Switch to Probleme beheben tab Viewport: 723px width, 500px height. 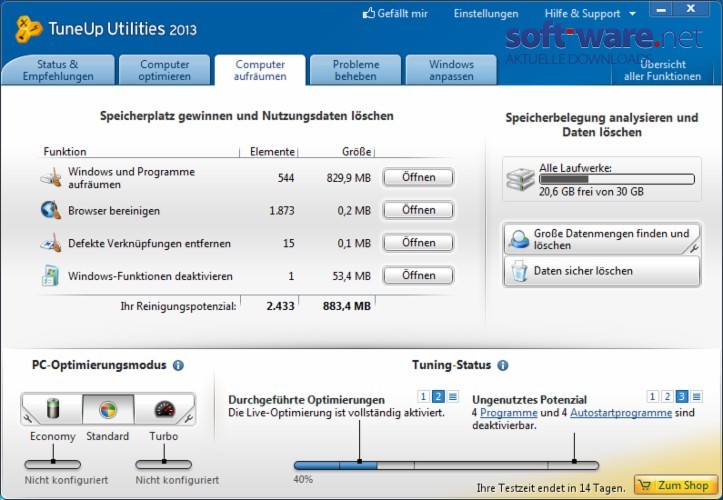coord(356,70)
